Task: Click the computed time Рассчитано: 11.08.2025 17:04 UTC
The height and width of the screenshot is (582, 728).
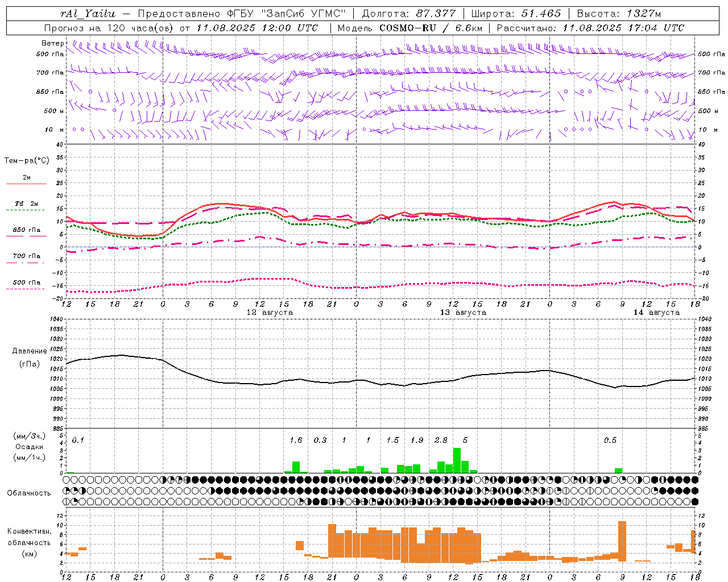Action: pyautogui.click(x=590, y=28)
